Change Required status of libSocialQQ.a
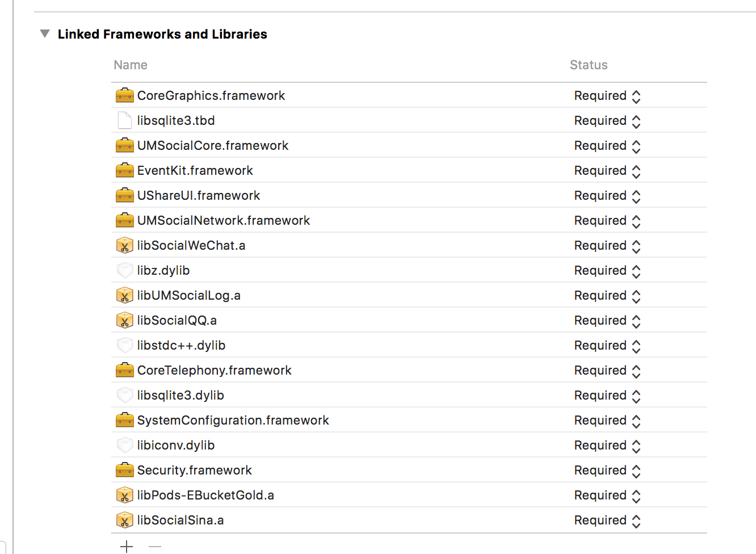Screen dimensions: 756x554 pos(607,321)
